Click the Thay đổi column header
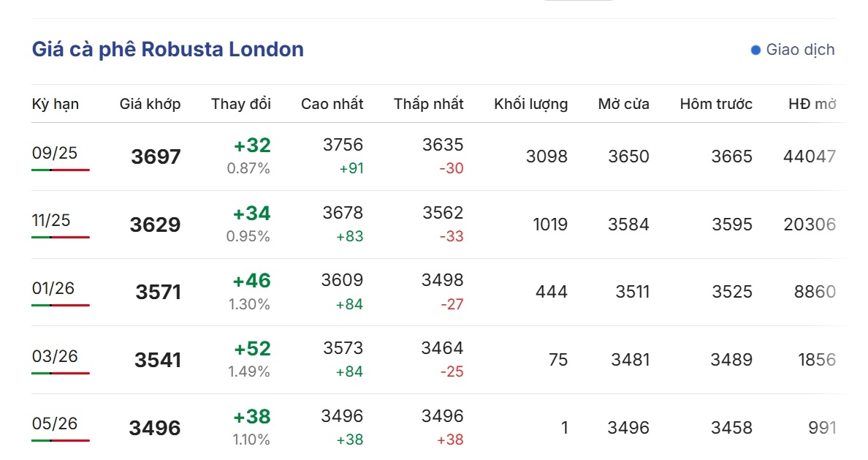The image size is (868, 460). (x=241, y=104)
